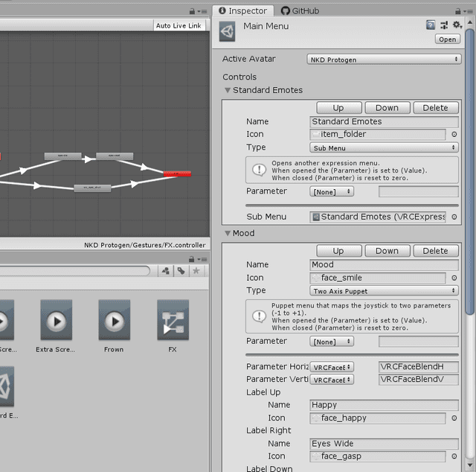
Task: Click the VRCFaceBlendH text field
Action: (418, 367)
